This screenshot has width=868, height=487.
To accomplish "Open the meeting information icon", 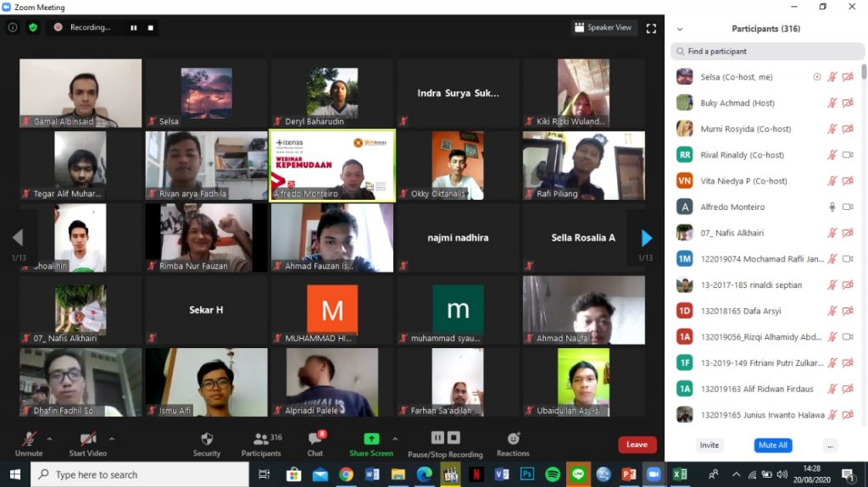I will 12,27.
